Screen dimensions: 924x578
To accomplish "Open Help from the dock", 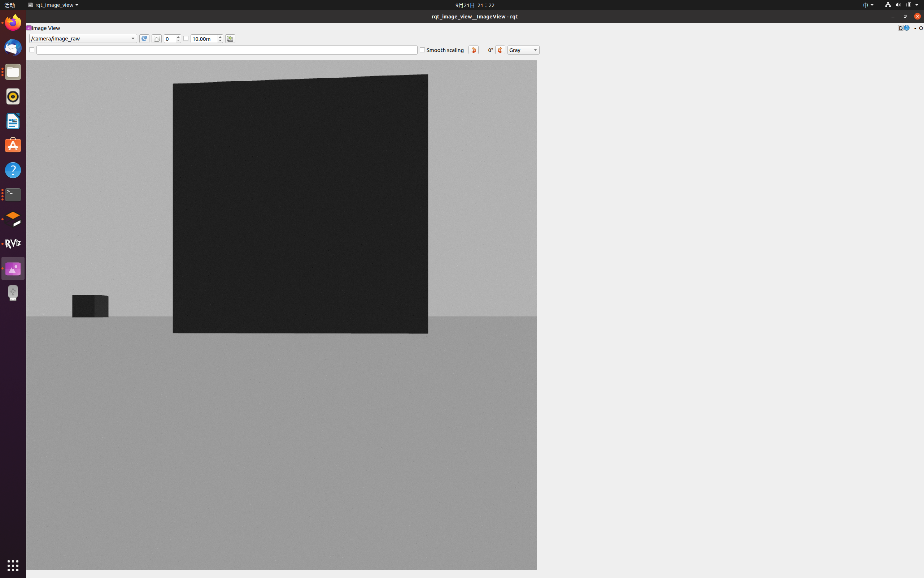I will 13,170.
